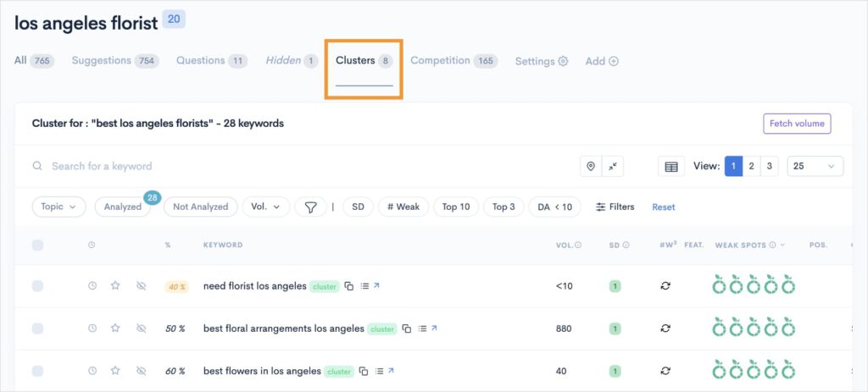Copy the best flowers in los angeles keyword
868x392 pixels.
364,372
